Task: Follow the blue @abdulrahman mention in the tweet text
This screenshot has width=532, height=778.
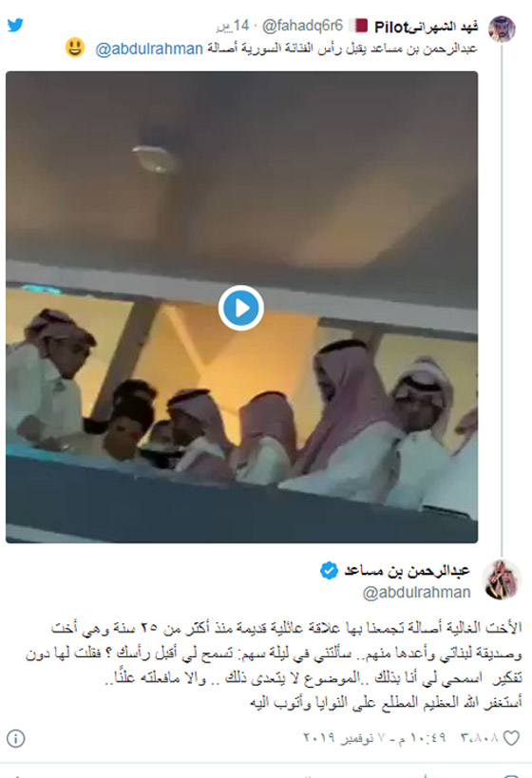Action: click(149, 49)
